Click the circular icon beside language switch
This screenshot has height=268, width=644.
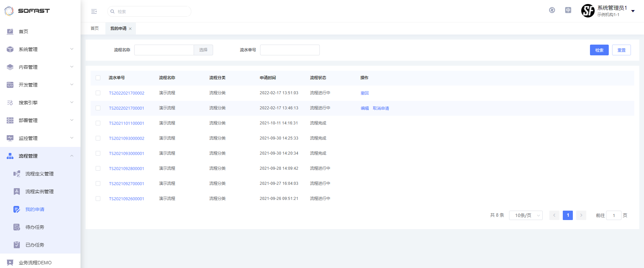point(552,10)
